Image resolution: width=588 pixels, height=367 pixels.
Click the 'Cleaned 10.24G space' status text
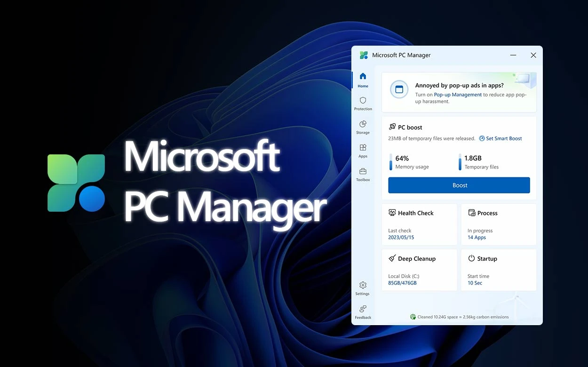(x=463, y=317)
